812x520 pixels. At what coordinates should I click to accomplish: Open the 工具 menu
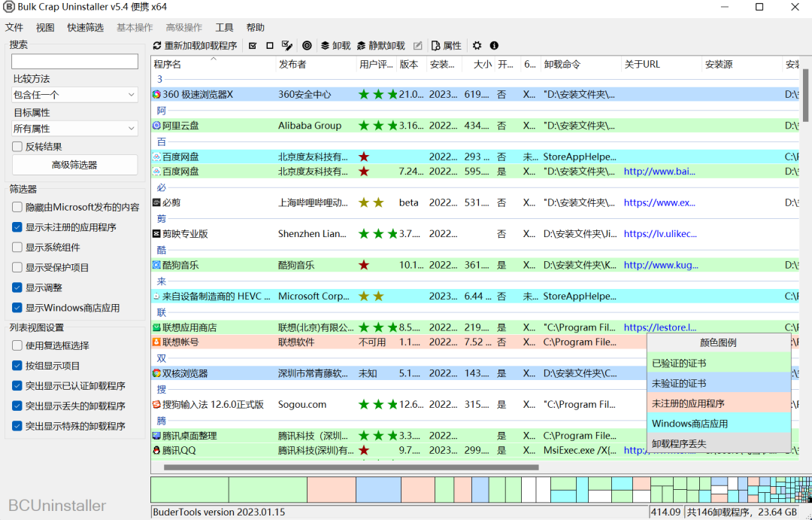pos(224,28)
